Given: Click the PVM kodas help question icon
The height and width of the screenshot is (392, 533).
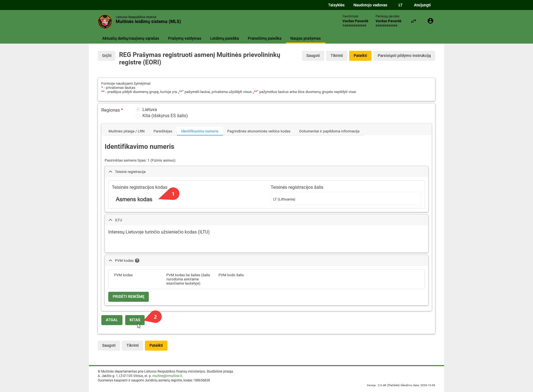Looking at the screenshot, I should [137, 261].
